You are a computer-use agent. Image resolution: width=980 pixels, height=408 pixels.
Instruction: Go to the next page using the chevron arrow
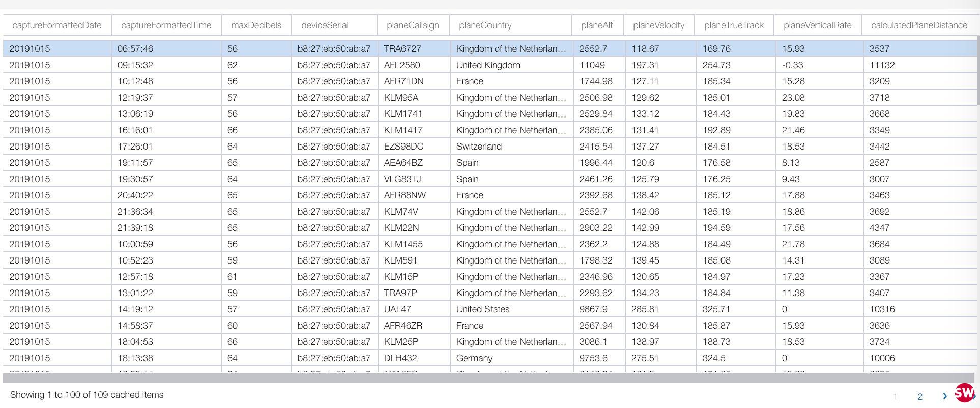click(x=945, y=396)
